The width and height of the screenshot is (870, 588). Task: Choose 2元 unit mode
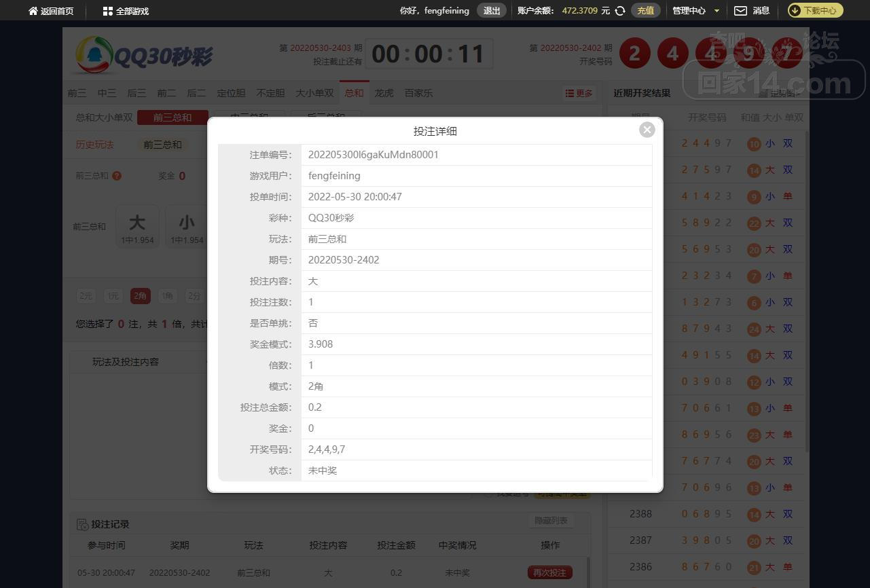pos(86,296)
